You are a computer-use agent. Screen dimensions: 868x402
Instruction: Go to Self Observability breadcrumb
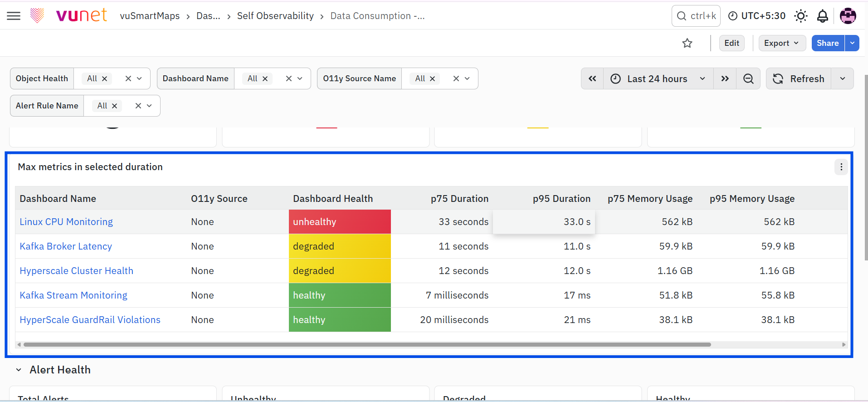click(275, 16)
